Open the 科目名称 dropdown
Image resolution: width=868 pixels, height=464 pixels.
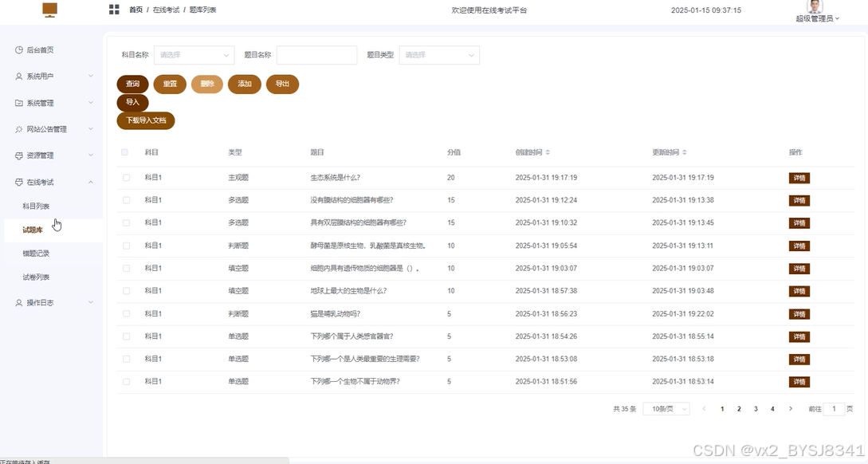point(194,55)
